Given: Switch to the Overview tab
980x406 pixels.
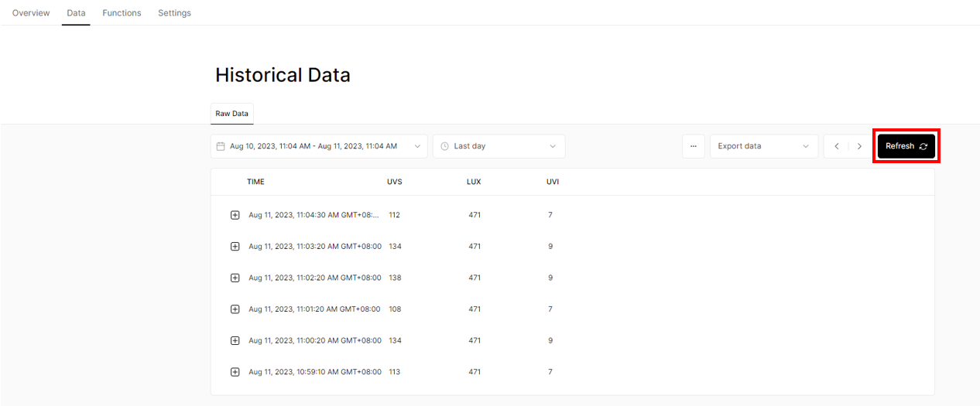Looking at the screenshot, I should (31, 13).
